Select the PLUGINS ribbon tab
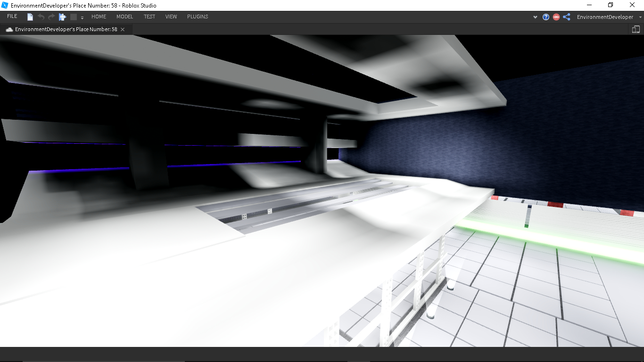Viewport: 644px width, 362px height. tap(198, 16)
